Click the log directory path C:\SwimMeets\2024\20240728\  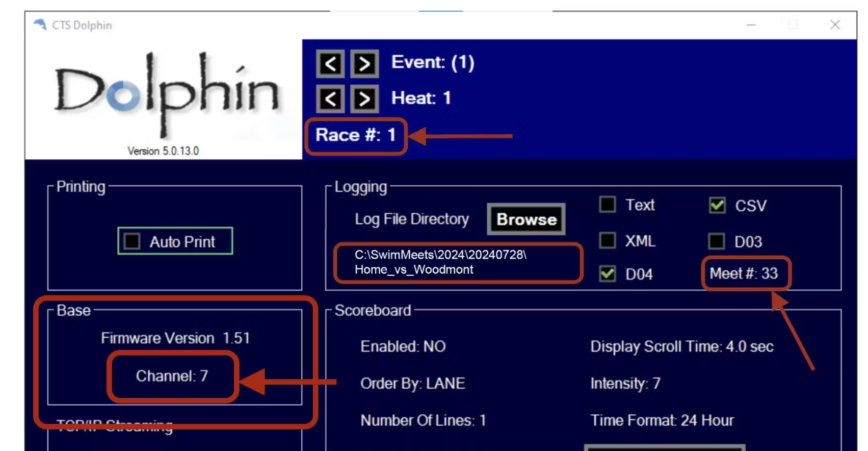click(x=440, y=255)
